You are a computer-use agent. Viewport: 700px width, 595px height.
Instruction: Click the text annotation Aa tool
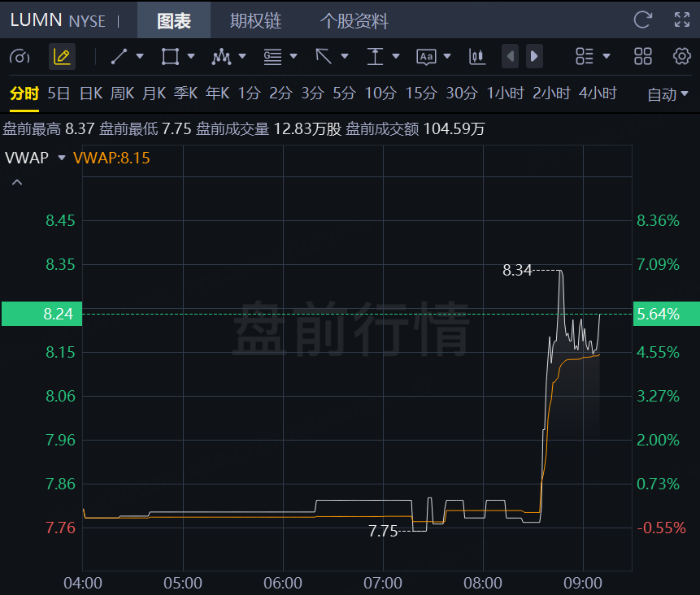click(x=426, y=57)
